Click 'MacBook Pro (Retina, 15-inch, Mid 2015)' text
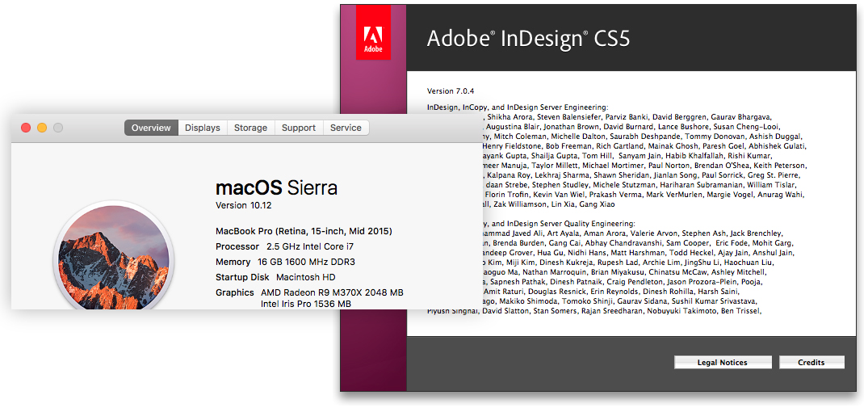868x412 pixels. click(x=304, y=232)
